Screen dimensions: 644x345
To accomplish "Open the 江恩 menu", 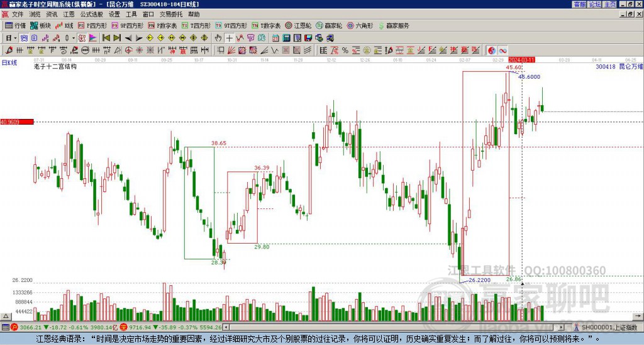I will click(69, 14).
